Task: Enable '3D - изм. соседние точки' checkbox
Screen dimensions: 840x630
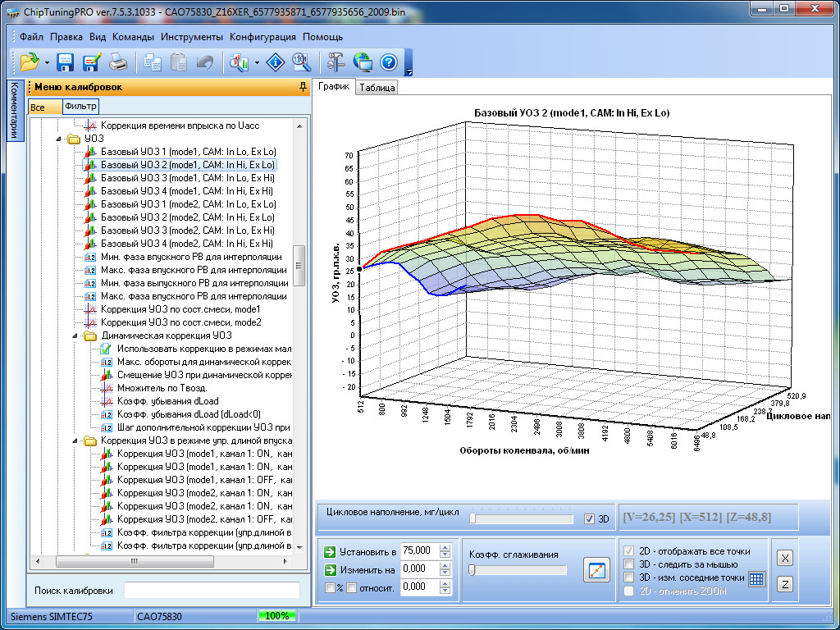Action: 629,577
